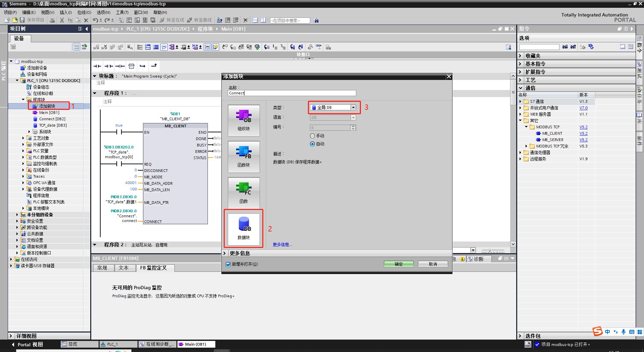Select TCP_date [DB3] in the project tree
The width and height of the screenshot is (644, 352).
pos(53,125)
